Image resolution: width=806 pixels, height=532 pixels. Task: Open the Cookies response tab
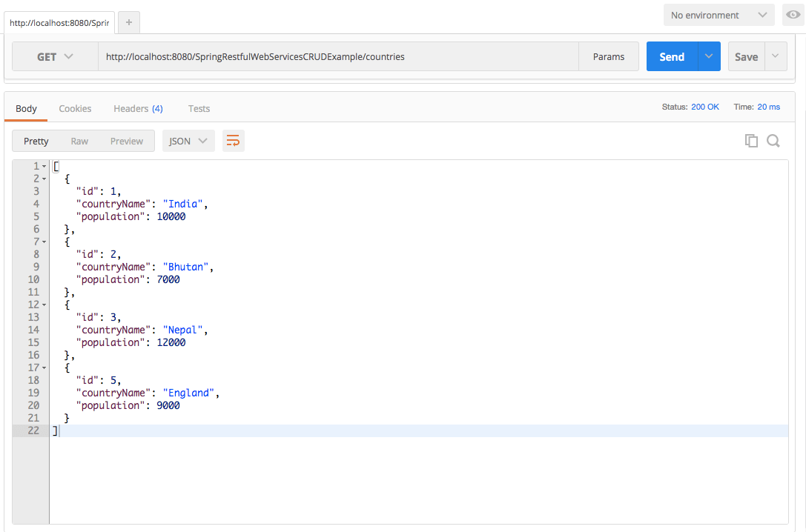click(x=75, y=108)
